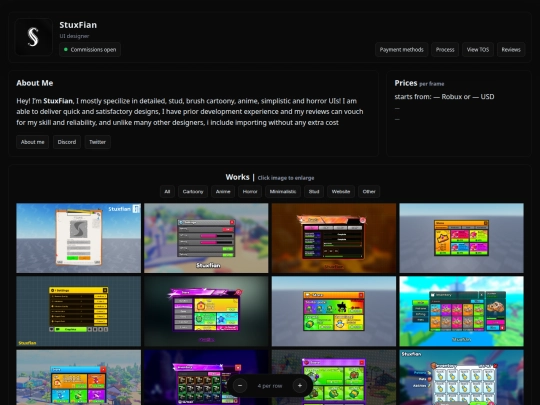Open the orange anime-style UI thumbnail
Screen dimensions: 540x405
point(334,238)
